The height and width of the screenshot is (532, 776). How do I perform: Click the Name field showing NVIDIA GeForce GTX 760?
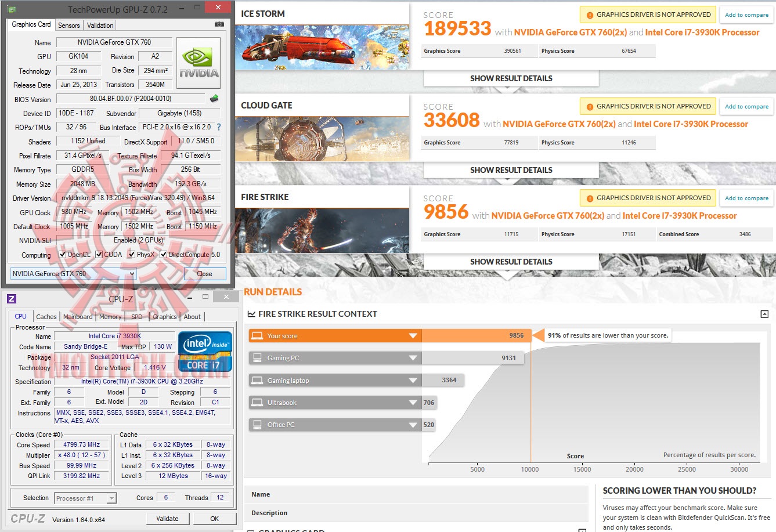(x=114, y=42)
